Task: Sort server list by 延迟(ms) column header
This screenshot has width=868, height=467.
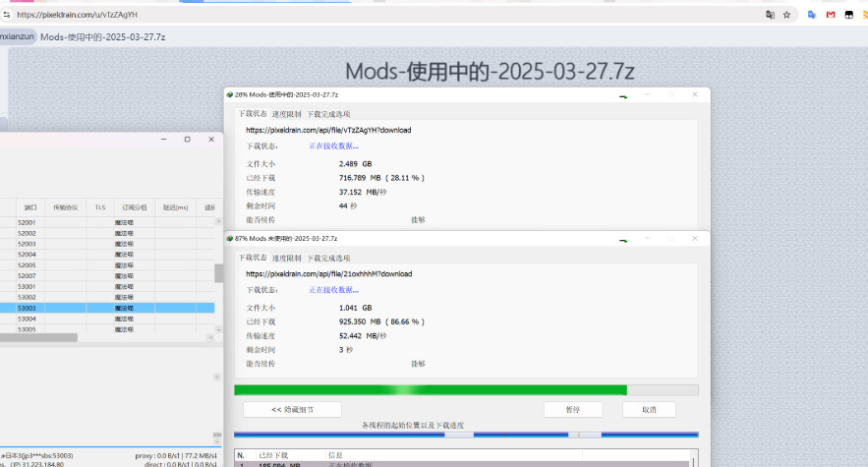Action: (x=176, y=207)
